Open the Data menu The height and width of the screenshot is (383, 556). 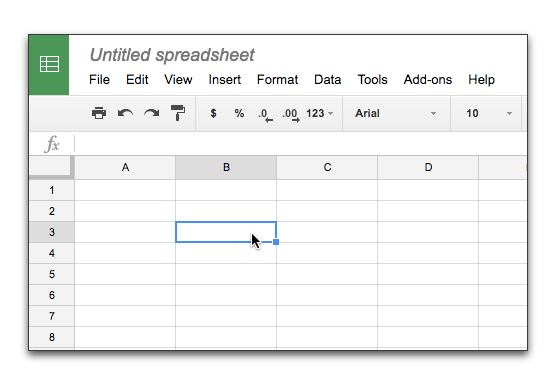pos(327,79)
